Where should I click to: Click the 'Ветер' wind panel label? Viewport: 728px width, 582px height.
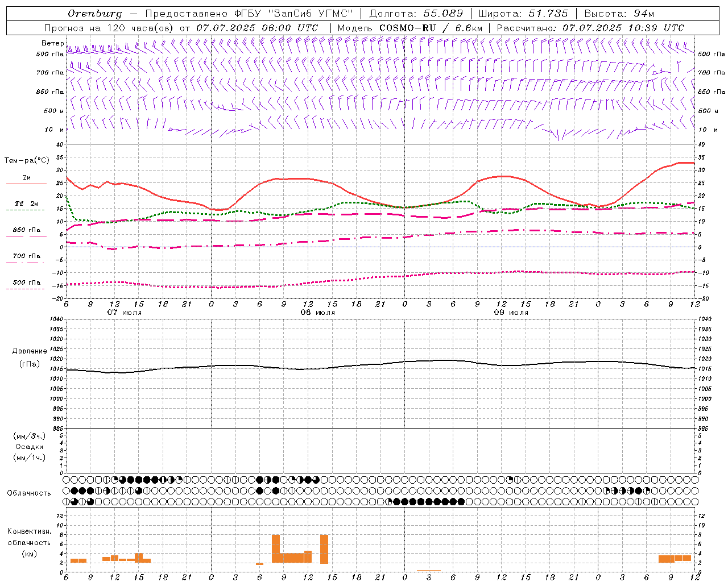(x=52, y=43)
